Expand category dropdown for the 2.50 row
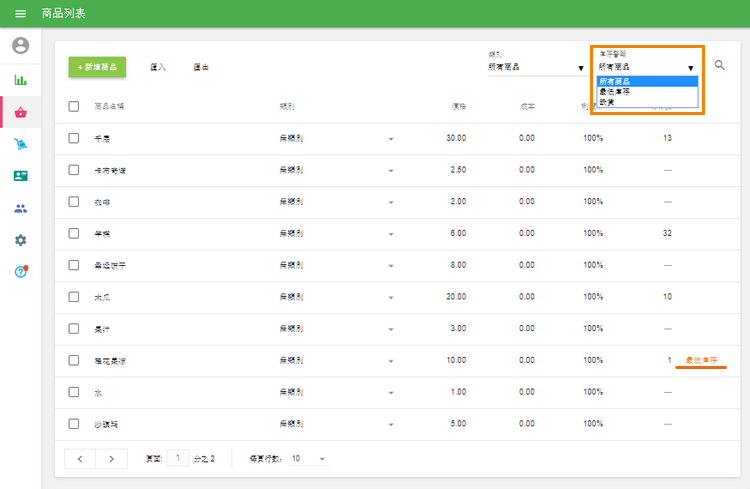Image resolution: width=750 pixels, height=489 pixels. (x=391, y=171)
